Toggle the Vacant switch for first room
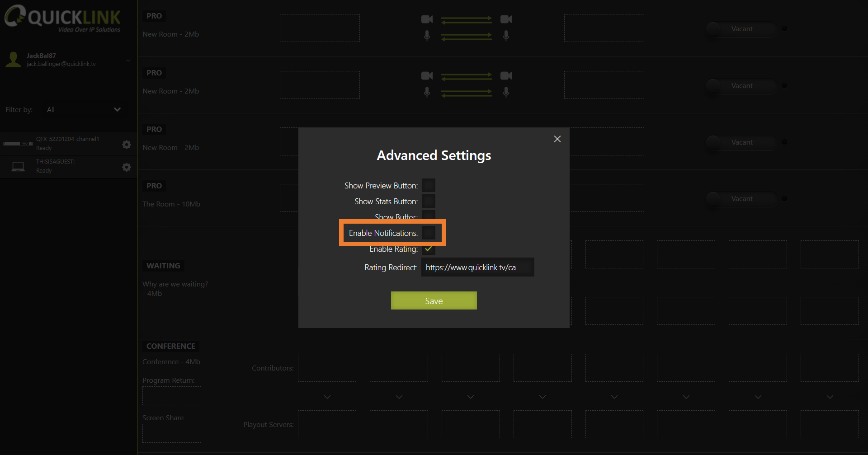The height and width of the screenshot is (455, 868). tap(741, 29)
